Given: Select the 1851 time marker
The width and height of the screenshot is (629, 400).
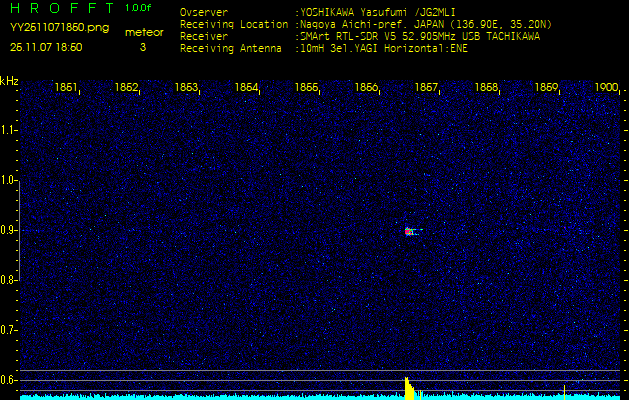Looking at the screenshot, I should (66, 88).
